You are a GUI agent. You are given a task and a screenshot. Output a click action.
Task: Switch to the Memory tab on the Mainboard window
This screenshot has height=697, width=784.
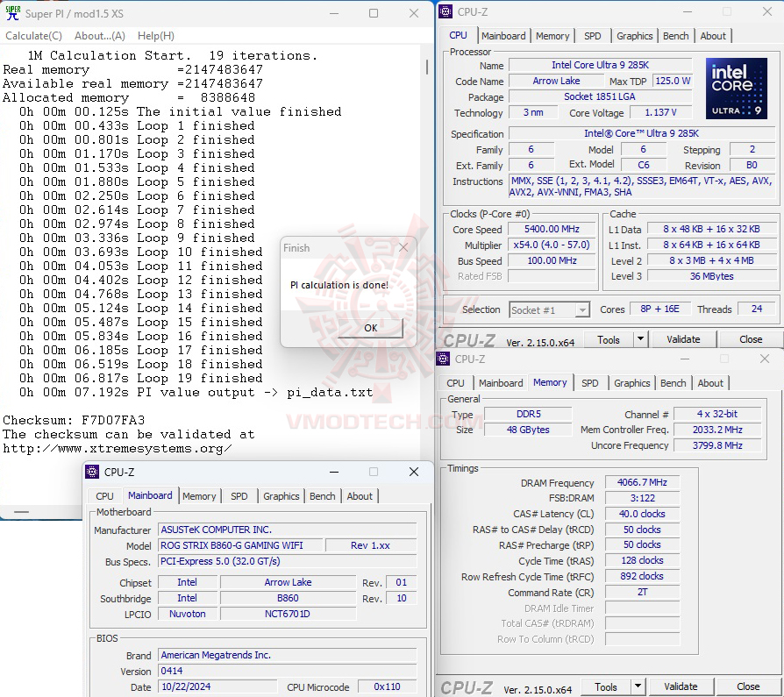tap(199, 496)
